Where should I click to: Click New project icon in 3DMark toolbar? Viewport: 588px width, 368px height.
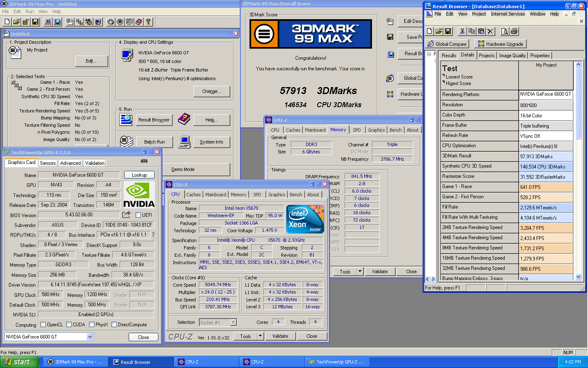(7, 22)
